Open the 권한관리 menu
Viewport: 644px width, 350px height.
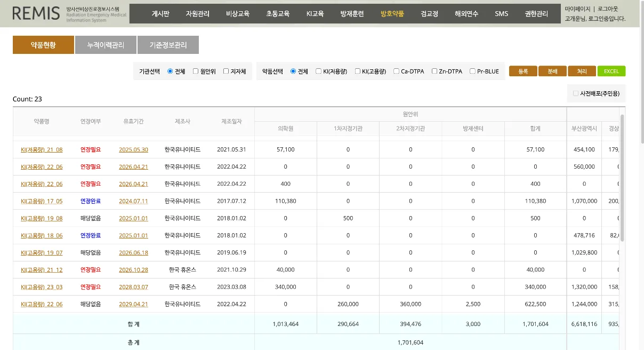[x=536, y=14]
